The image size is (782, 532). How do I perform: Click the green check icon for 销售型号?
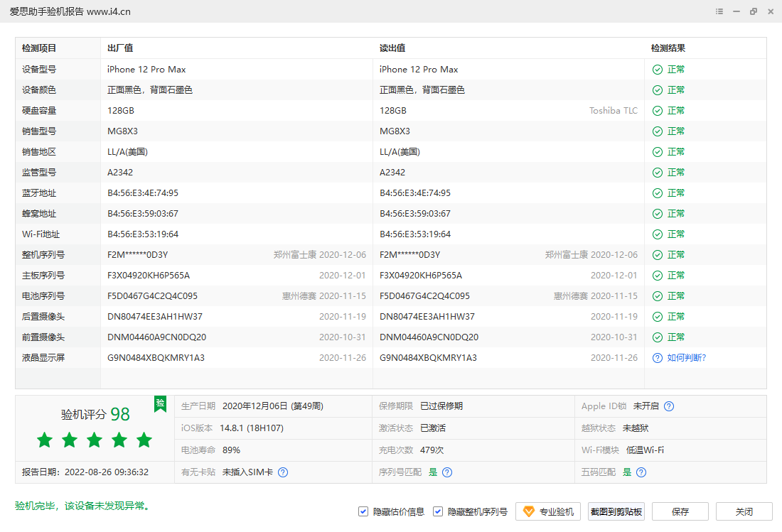[658, 131]
